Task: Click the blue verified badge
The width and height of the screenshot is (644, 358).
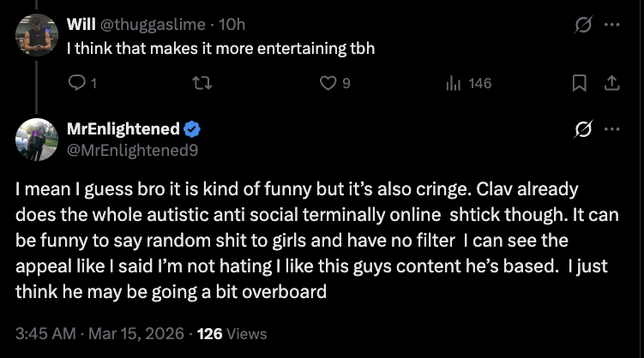Action: (193, 128)
